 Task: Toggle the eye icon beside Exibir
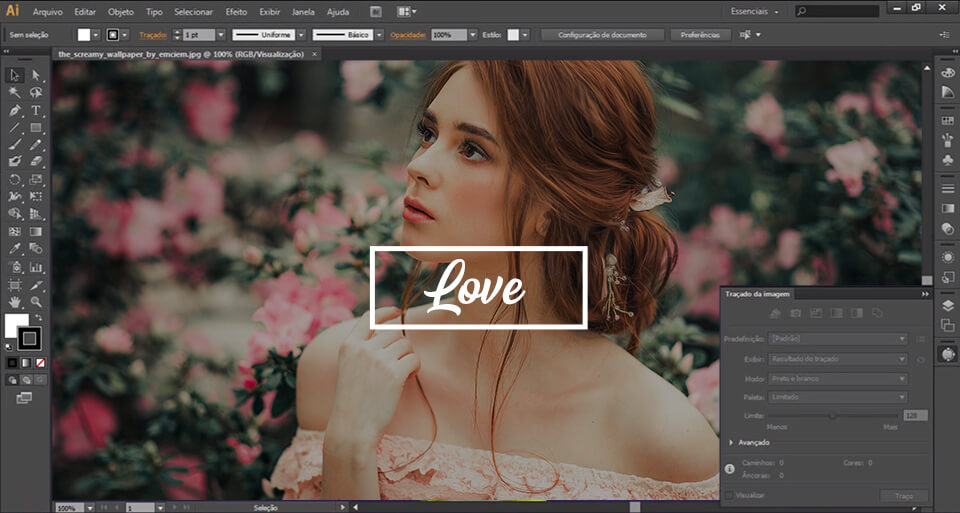point(920,359)
